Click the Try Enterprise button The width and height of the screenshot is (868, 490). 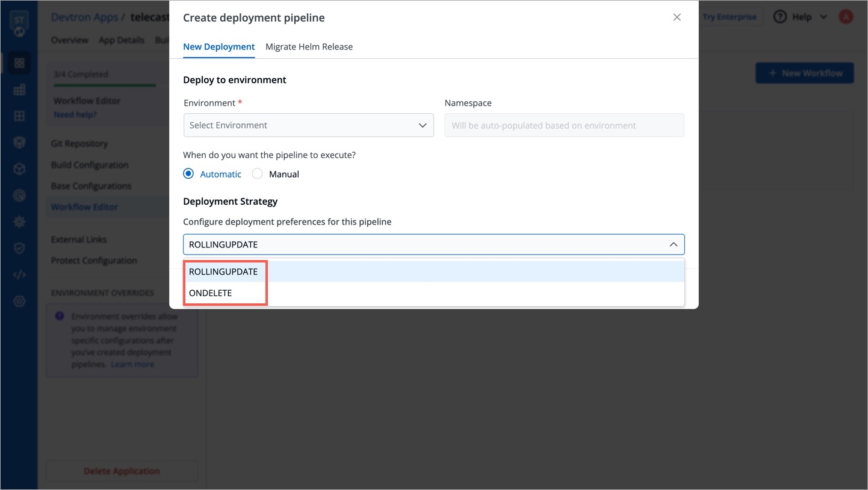tap(730, 17)
